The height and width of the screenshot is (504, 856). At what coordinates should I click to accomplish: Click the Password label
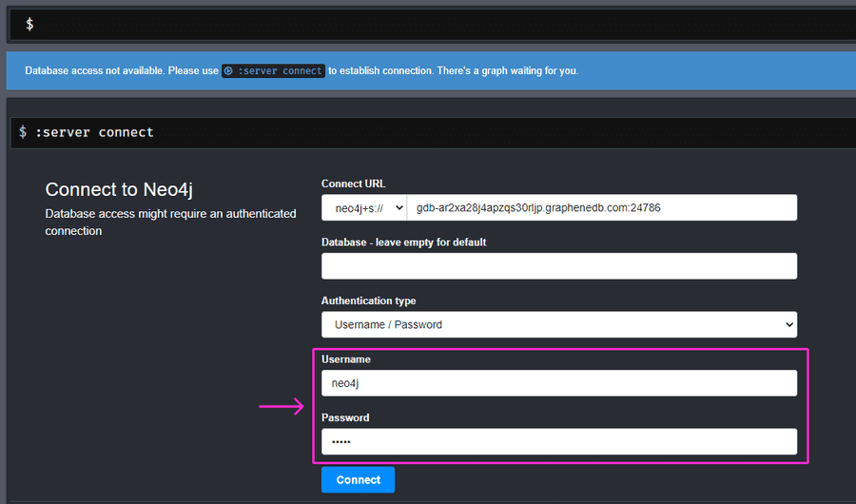click(345, 417)
